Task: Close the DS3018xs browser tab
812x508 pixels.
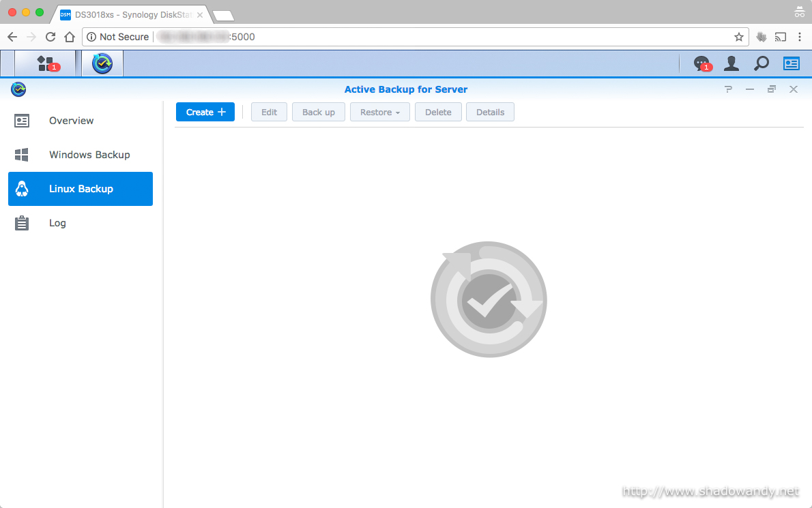Action: pos(200,15)
